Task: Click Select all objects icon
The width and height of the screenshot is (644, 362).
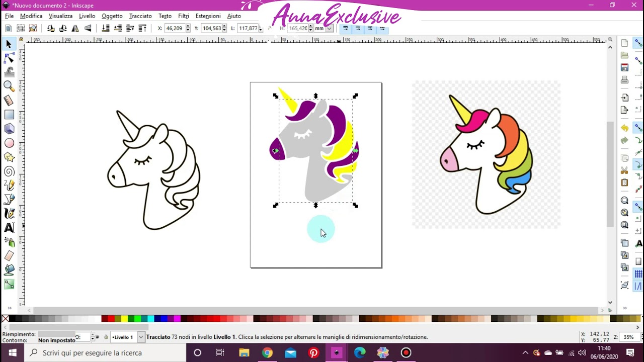Action: (9, 28)
